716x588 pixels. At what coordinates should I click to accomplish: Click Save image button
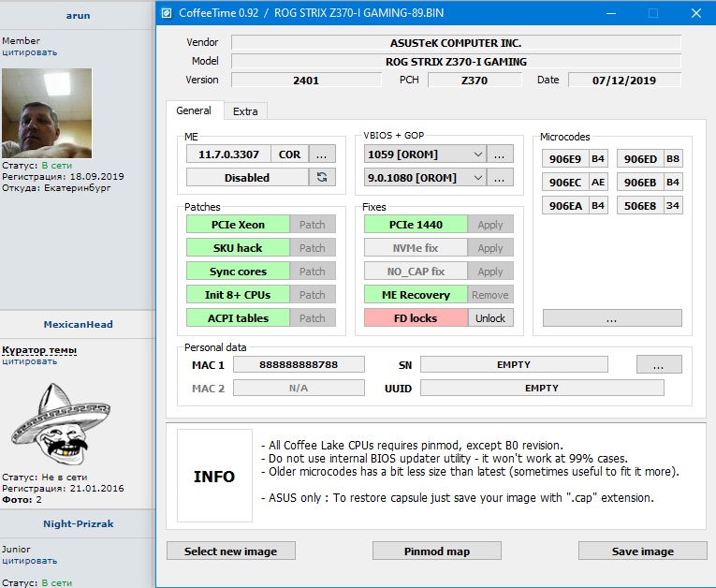click(x=642, y=551)
